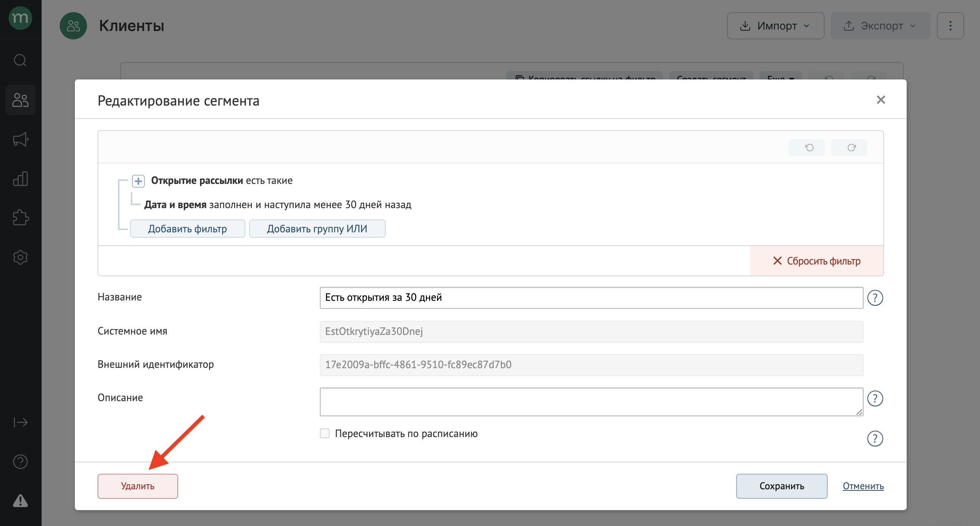
Task: Reset the filter with Сбросить фильтр
Action: [816, 261]
